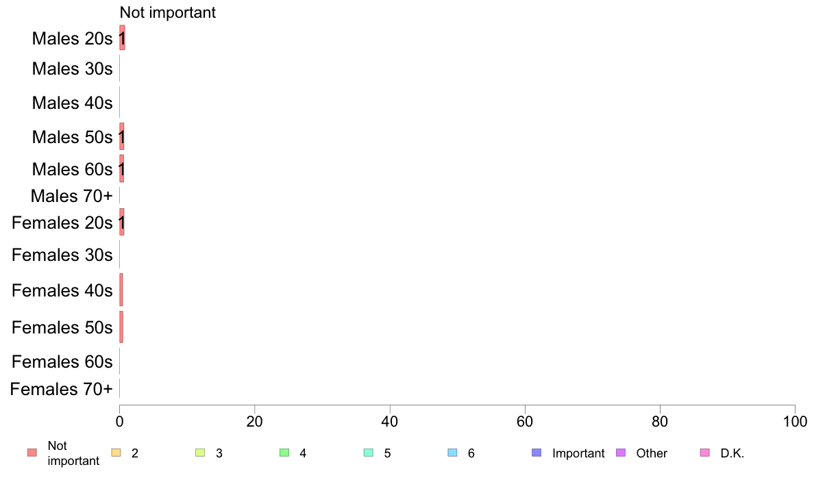This screenshot has height=504, width=814.
Task: Click the 'Females 70+' row label
Action: tap(61, 389)
